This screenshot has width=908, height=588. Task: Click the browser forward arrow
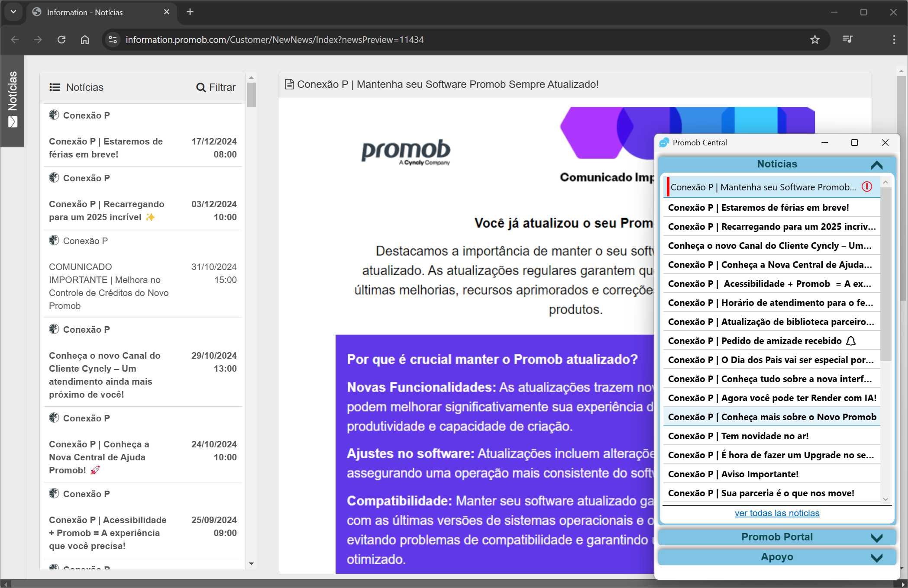coord(38,40)
